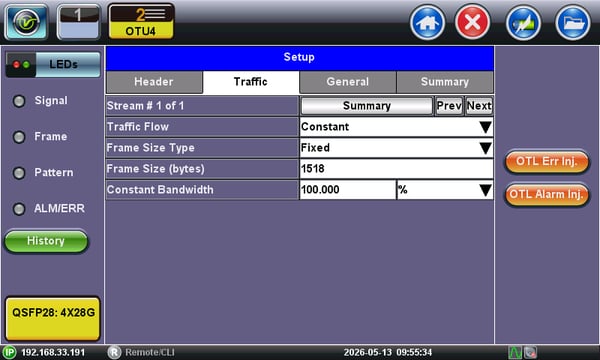Go to the Home screen icon
Viewport: 600px width, 360px height.
(x=427, y=23)
